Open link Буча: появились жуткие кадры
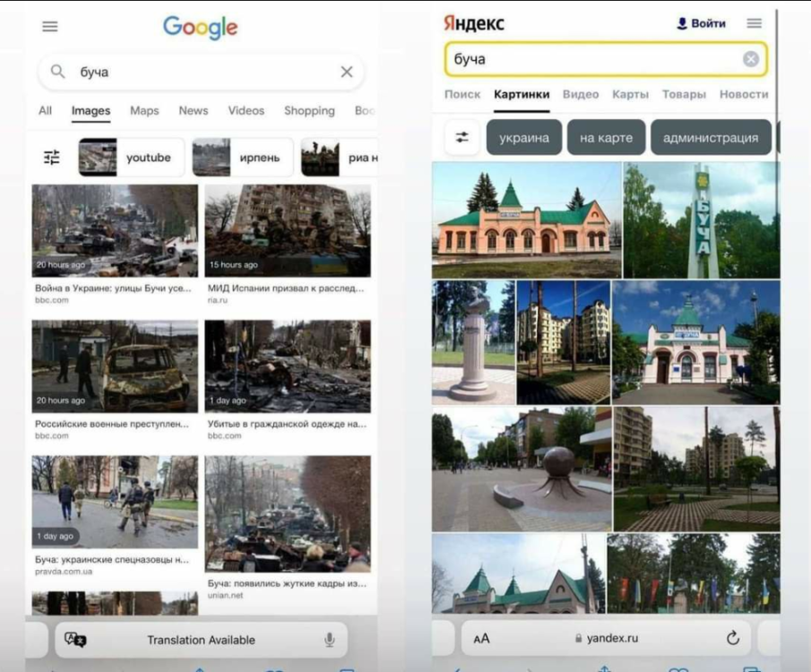This screenshot has width=811, height=672. (287, 583)
